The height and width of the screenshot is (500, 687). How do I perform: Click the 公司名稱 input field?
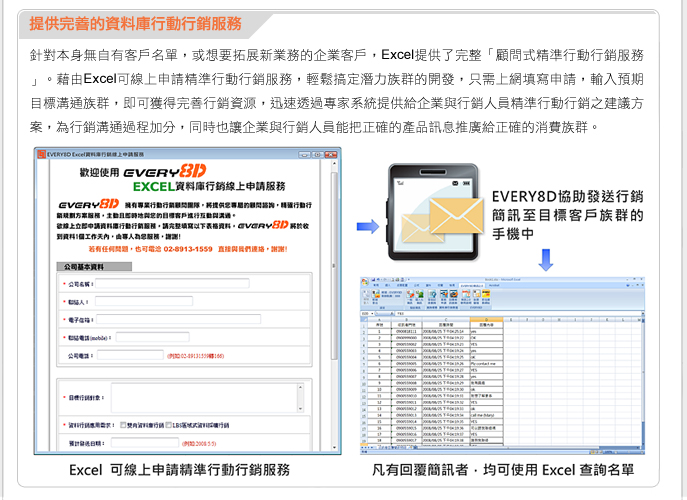point(172,284)
